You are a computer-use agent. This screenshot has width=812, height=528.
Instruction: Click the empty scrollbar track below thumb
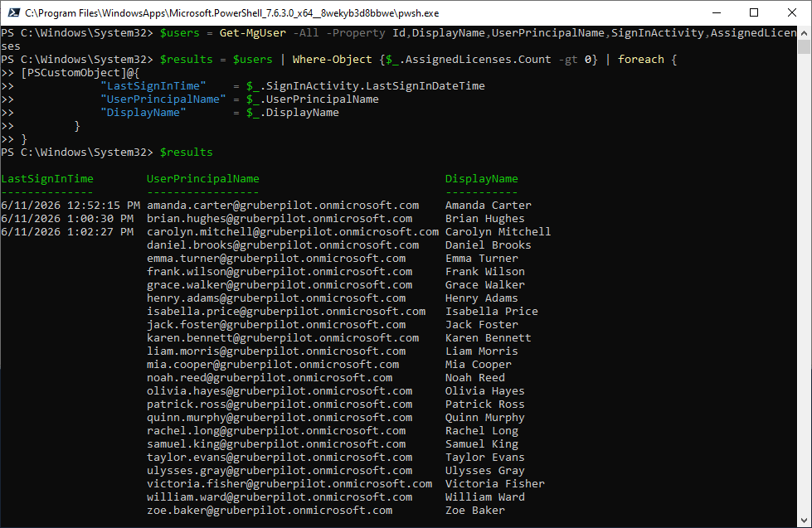click(x=804, y=284)
